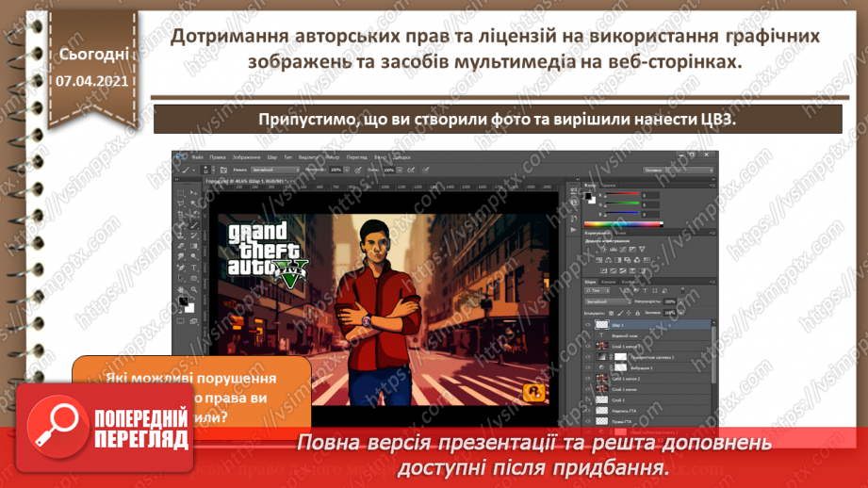
Task: Toggle the layer filter on/off switch
Action: pos(682,290)
